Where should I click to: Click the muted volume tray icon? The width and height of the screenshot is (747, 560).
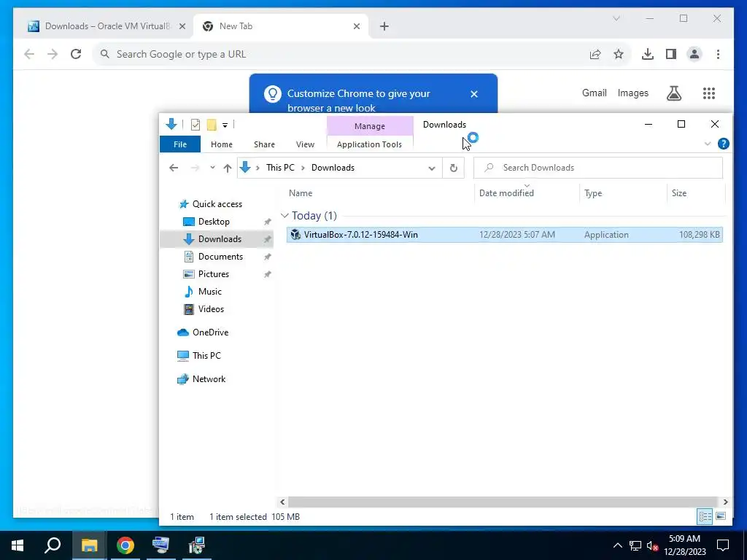click(x=653, y=545)
